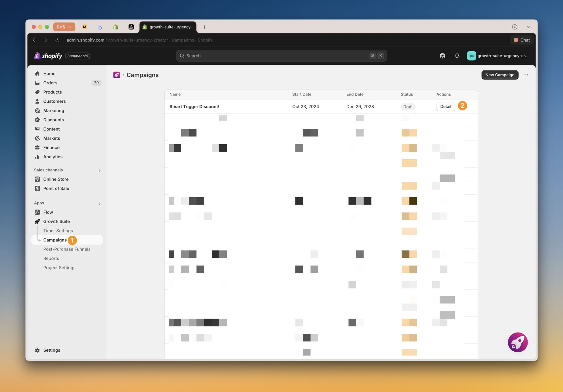Viewport: 563px width, 392px height.
Task: Click the Growth Suite app icon in breadcrumb
Action: (117, 75)
